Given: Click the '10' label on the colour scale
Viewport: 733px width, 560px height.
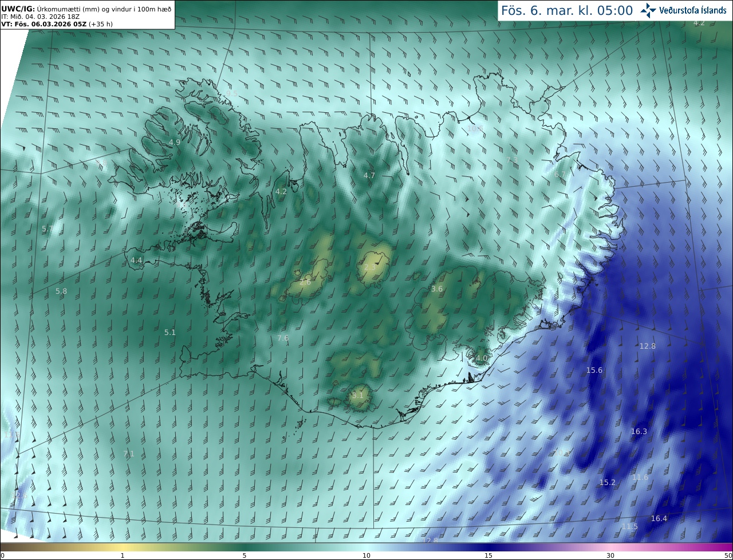Looking at the screenshot, I should pos(366,555).
